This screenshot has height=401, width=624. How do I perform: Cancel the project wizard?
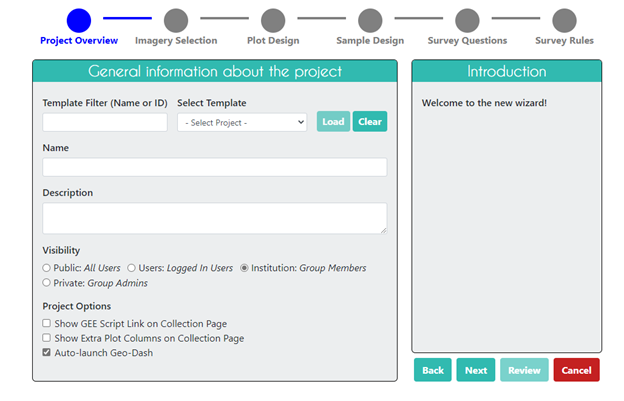[x=576, y=370]
